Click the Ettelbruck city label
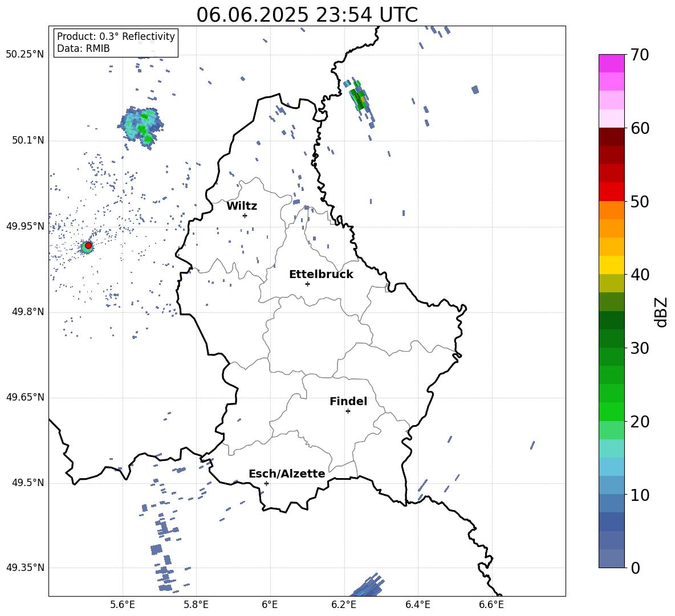675x616 pixels. click(x=321, y=275)
